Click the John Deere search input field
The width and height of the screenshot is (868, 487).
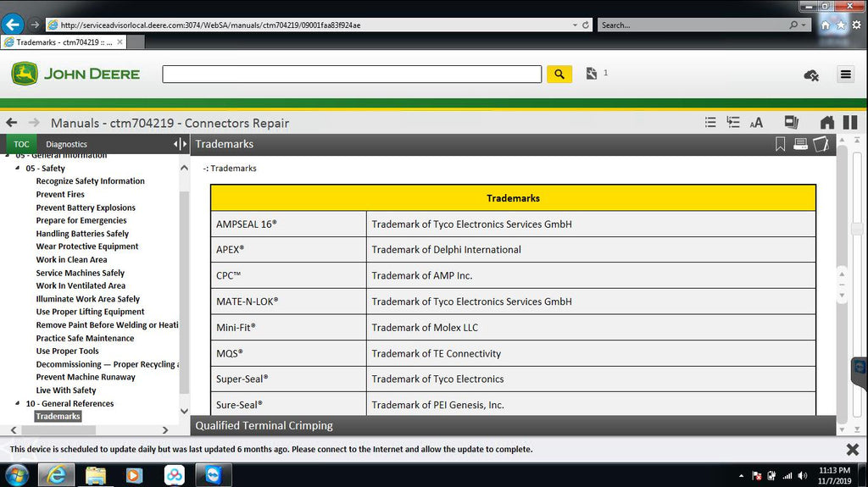pos(351,75)
